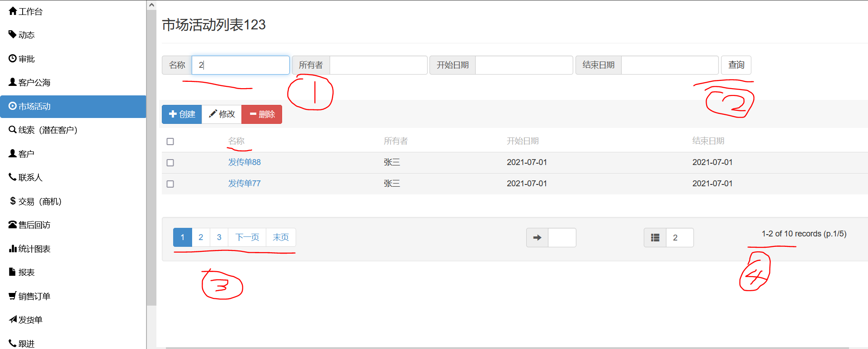Viewport: 868px width, 349px height.
Task: Open 统计图表 section
Action: coord(73,249)
